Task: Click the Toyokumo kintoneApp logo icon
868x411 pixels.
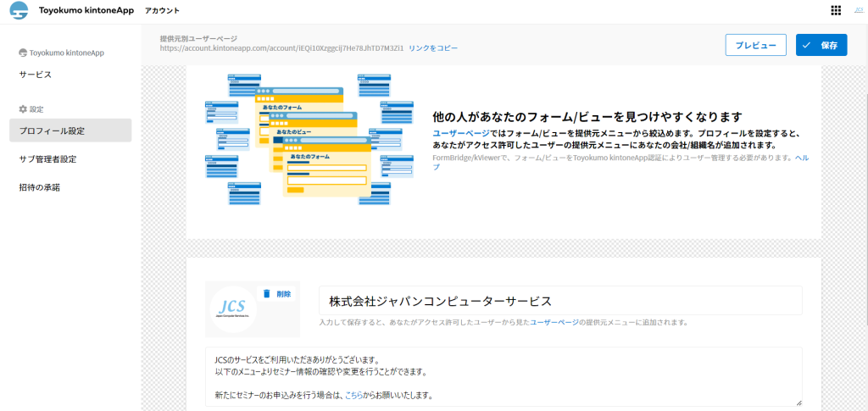Action: (x=19, y=11)
